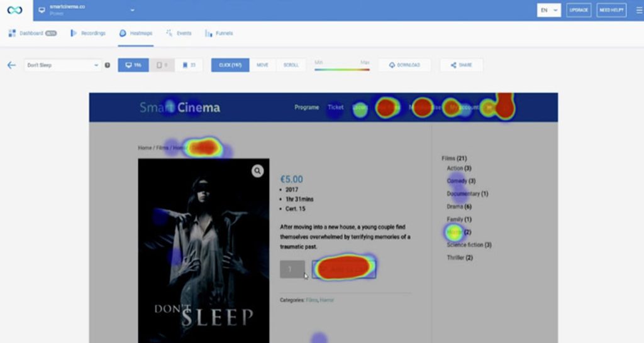
Task: Click the Films breadcrumb link
Action: [162, 148]
